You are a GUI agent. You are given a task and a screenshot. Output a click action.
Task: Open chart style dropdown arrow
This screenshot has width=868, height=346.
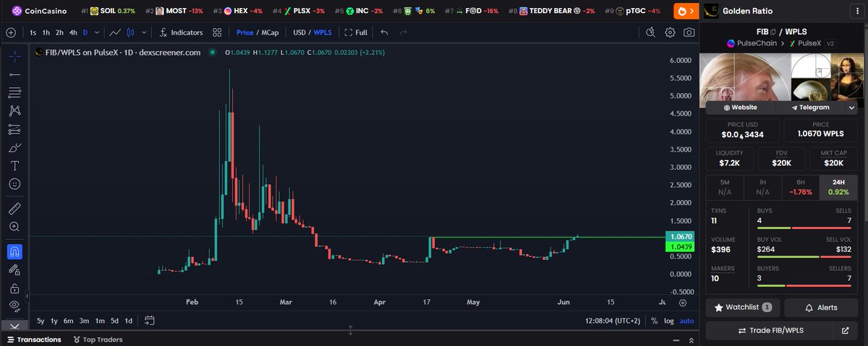click(x=143, y=33)
